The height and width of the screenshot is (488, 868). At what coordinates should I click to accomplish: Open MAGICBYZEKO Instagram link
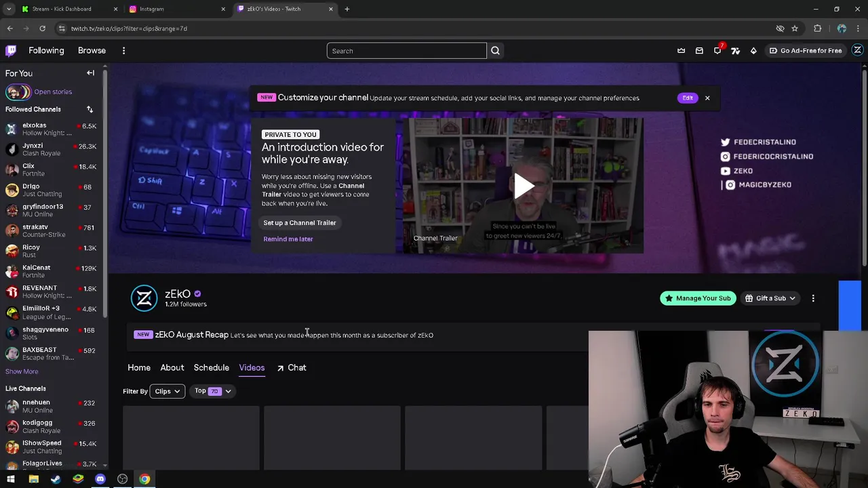click(759, 185)
